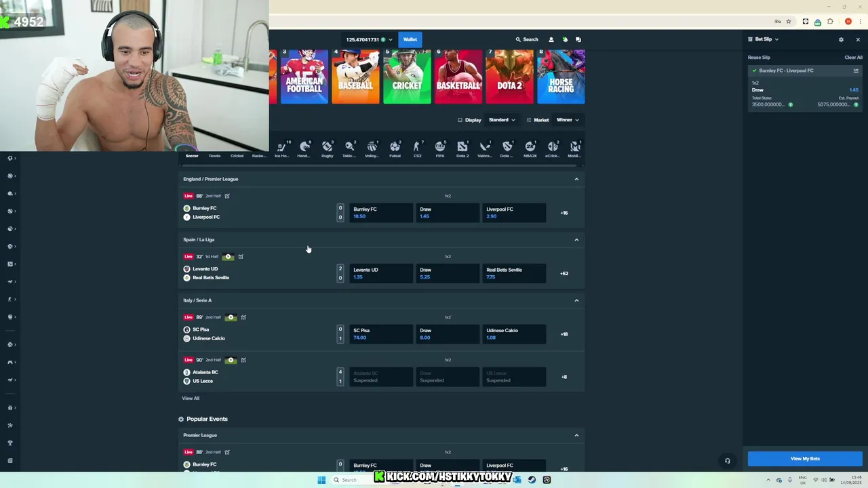The height and width of the screenshot is (488, 868).
Task: Click the Windows Start button
Action: coord(321,480)
